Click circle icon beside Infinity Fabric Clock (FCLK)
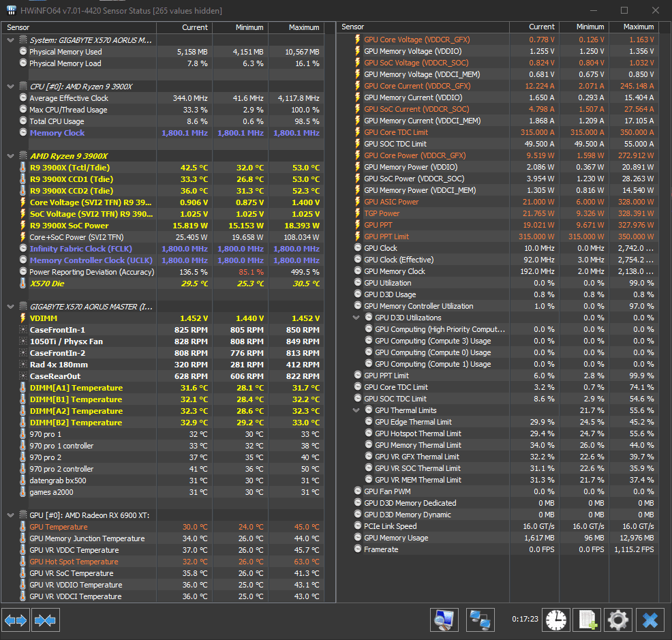Viewport: 672px width, 640px height. point(23,248)
